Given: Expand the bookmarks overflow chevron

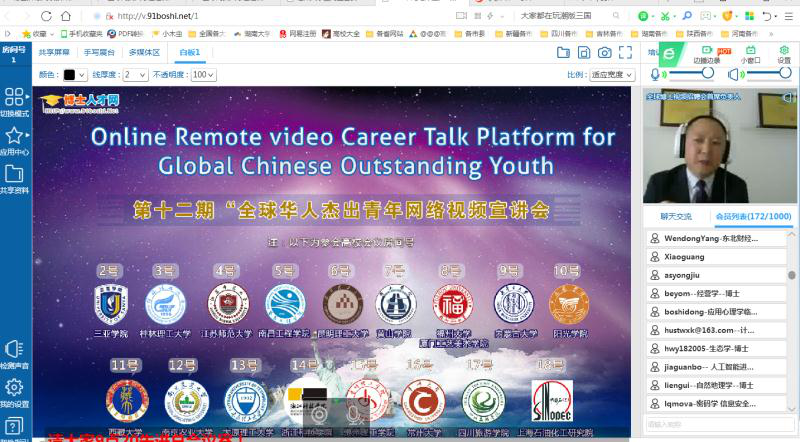Looking at the screenshot, I should click(x=771, y=34).
